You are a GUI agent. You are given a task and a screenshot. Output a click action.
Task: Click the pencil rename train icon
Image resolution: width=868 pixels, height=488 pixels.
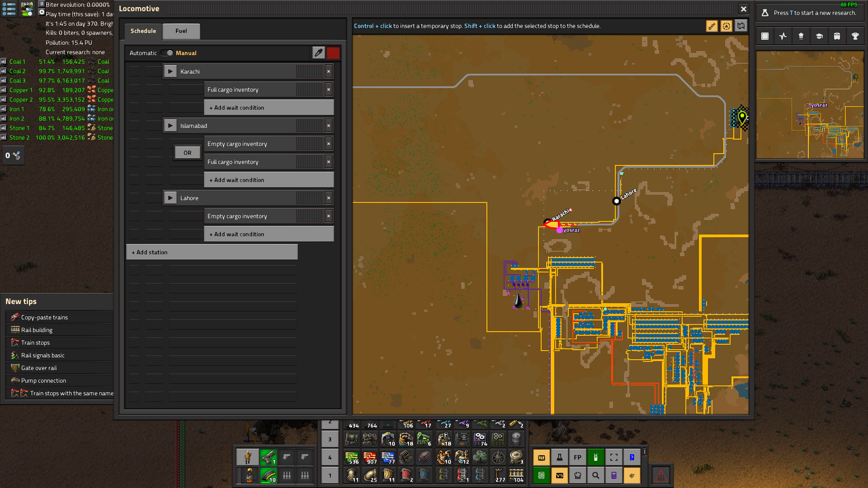pos(319,53)
